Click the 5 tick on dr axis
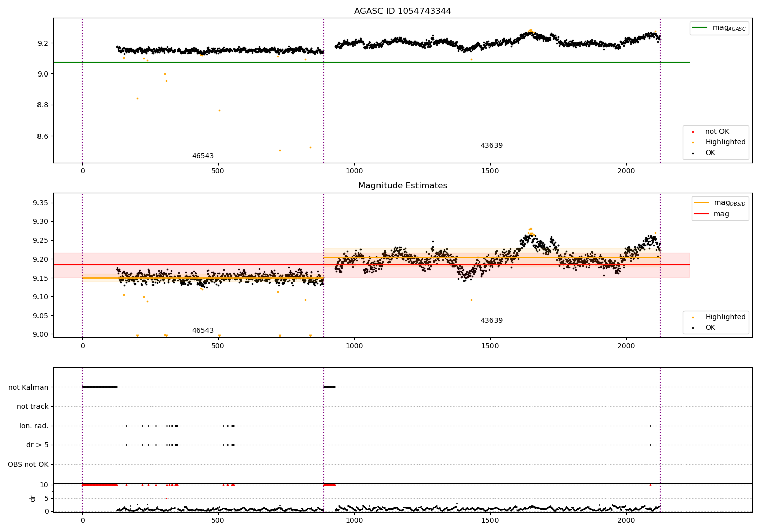This screenshot has height=532, width=760. pos(46,498)
